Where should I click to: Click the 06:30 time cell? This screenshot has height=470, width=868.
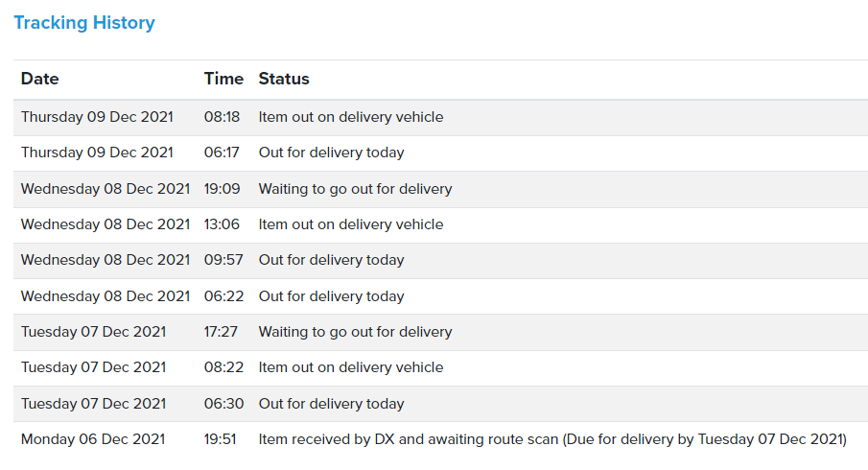pyautogui.click(x=222, y=404)
